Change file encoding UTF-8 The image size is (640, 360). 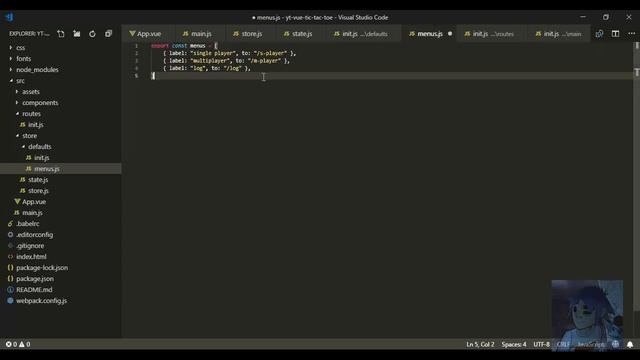(541, 344)
